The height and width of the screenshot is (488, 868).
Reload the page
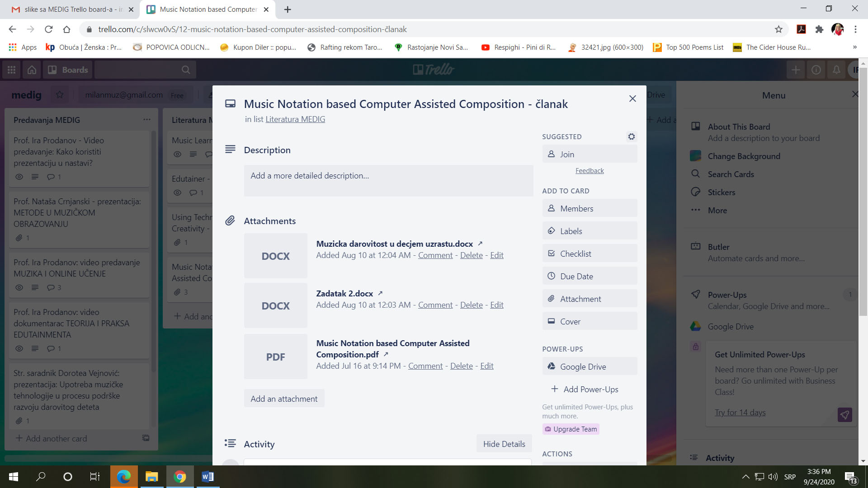tap(48, 29)
